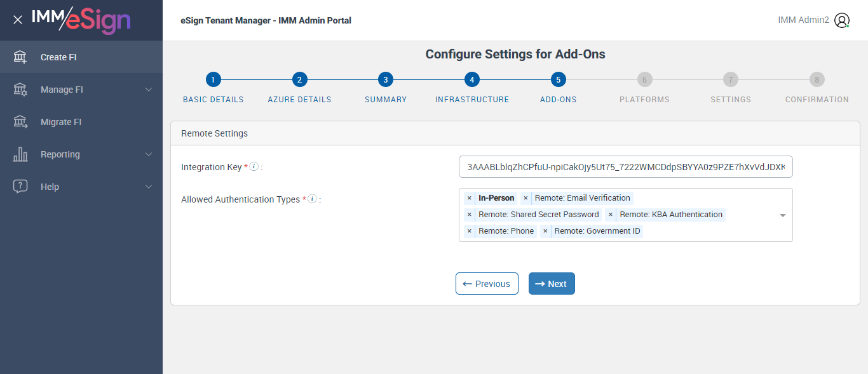Show info for Allowed Authentication Types
Screen dimensions: 868x374
312,199
